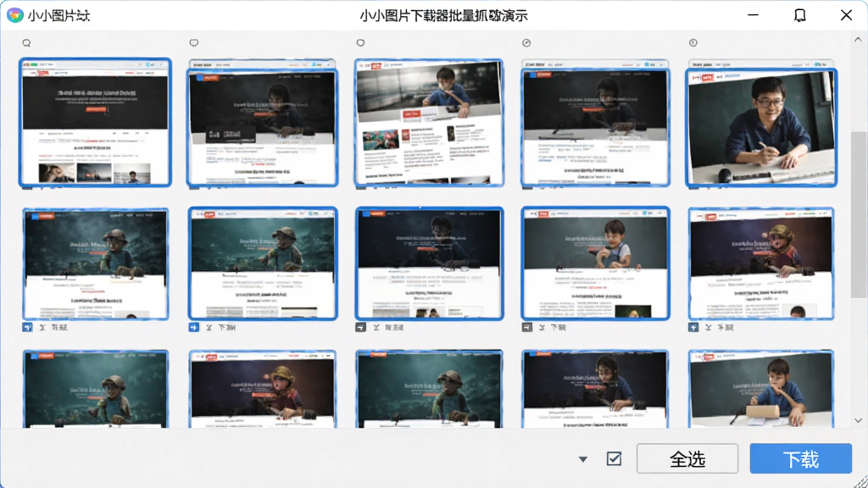Click the Y icon under second-row fourth thumbnail
This screenshot has width=868, height=488.
point(542,328)
